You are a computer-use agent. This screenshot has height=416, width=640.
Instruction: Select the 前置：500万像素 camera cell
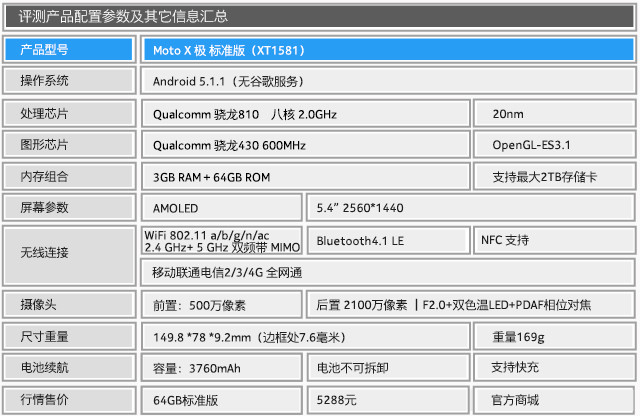(x=220, y=304)
